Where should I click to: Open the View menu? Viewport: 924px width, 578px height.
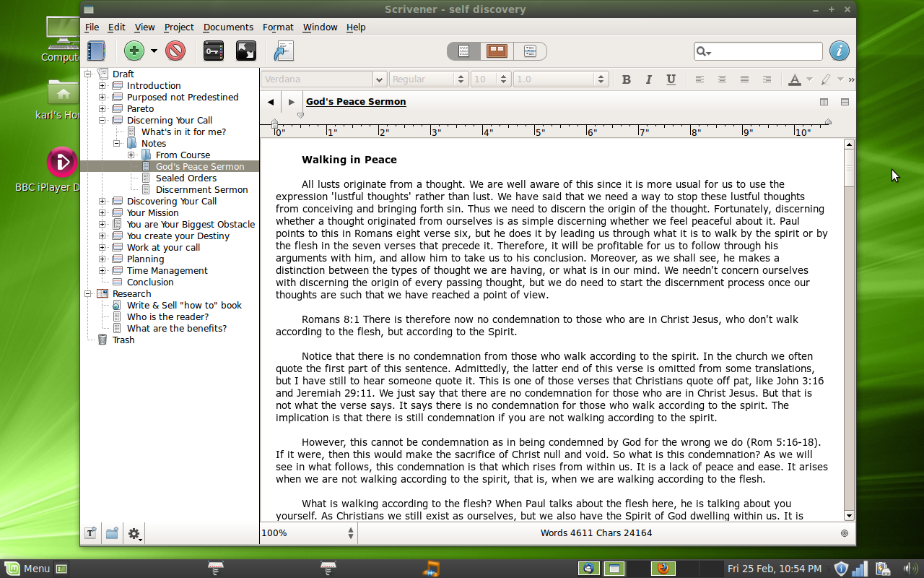click(x=144, y=27)
